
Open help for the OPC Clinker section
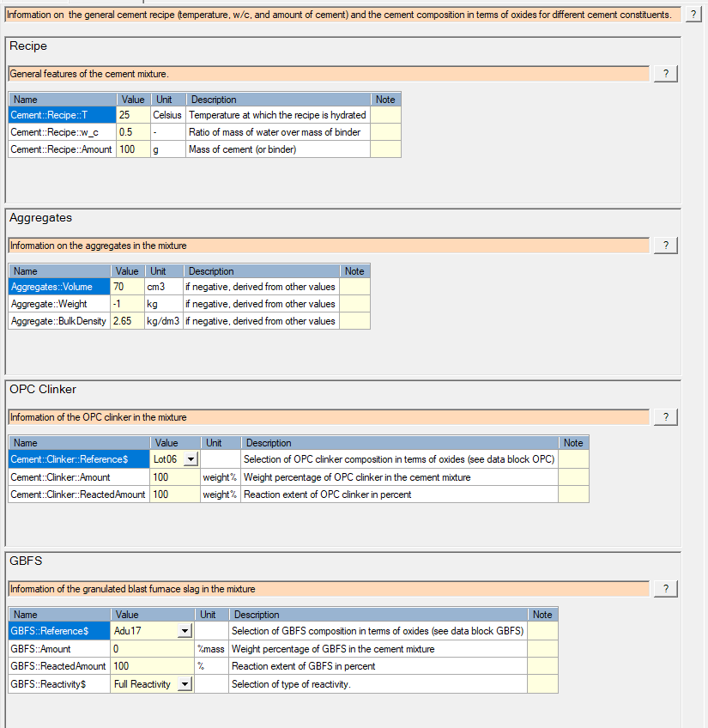pos(665,417)
